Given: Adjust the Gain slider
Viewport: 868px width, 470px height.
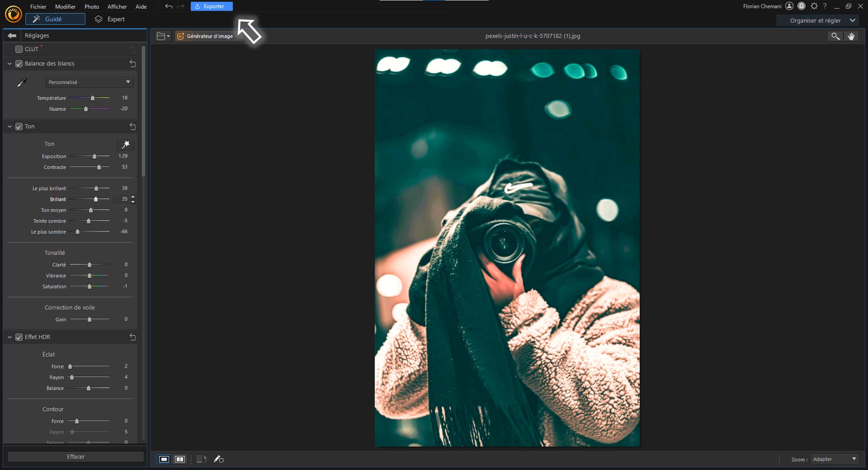Looking at the screenshot, I should 89,319.
